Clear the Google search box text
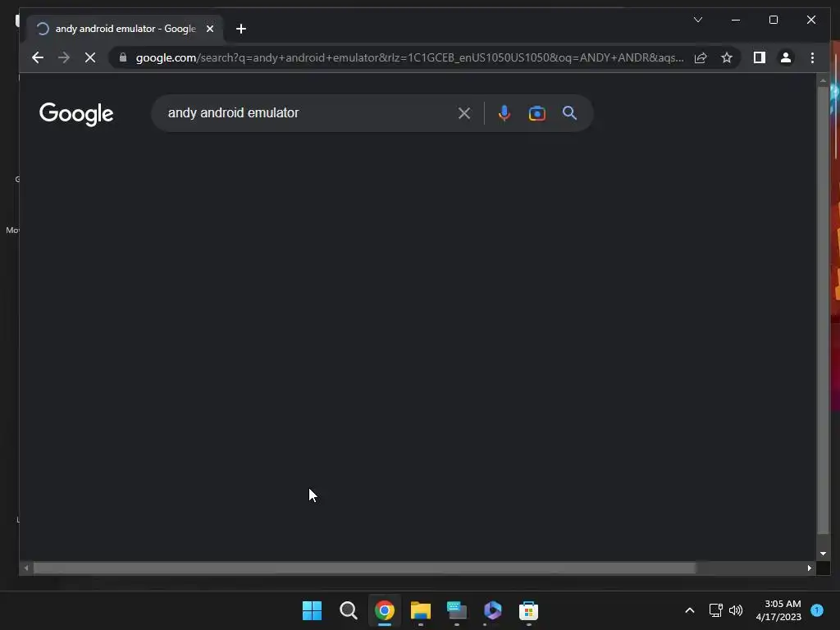Screen dimensions: 840x630 [464, 113]
